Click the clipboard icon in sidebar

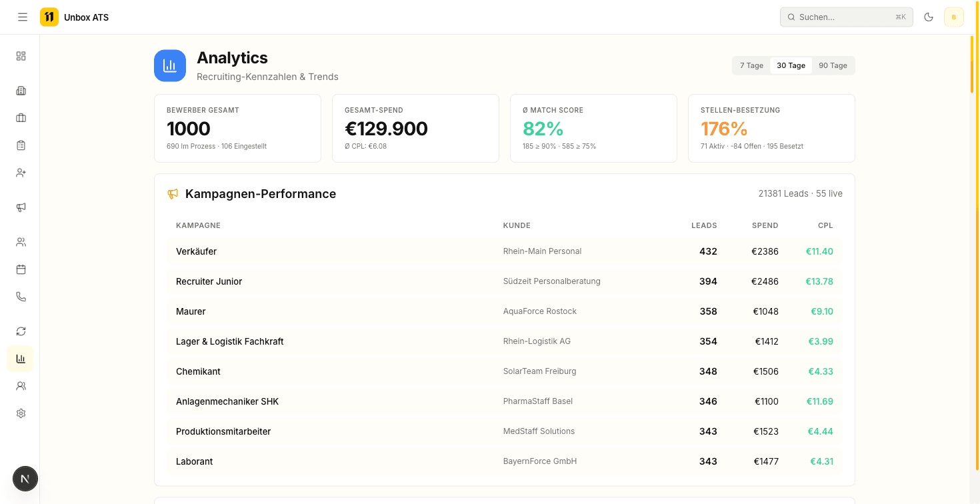[x=21, y=145]
